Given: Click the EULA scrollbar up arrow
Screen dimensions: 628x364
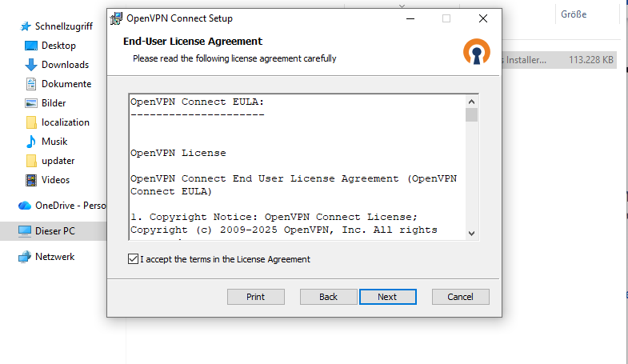Looking at the screenshot, I should click(x=471, y=102).
